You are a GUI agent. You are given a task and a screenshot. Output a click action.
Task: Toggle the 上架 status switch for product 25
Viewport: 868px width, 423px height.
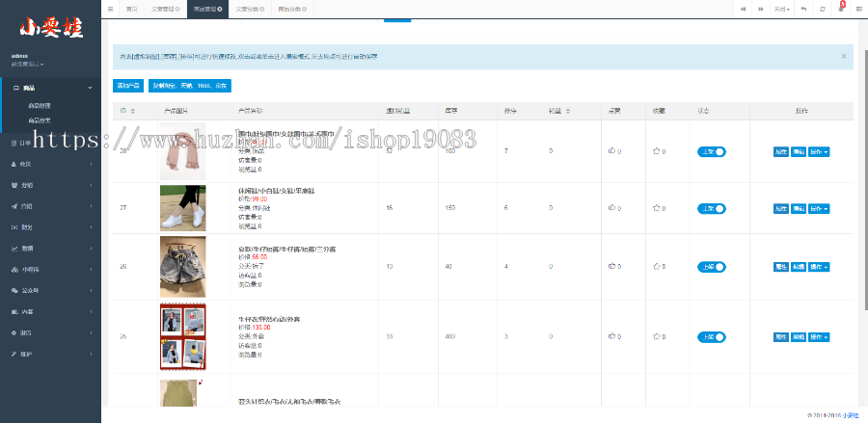click(712, 336)
